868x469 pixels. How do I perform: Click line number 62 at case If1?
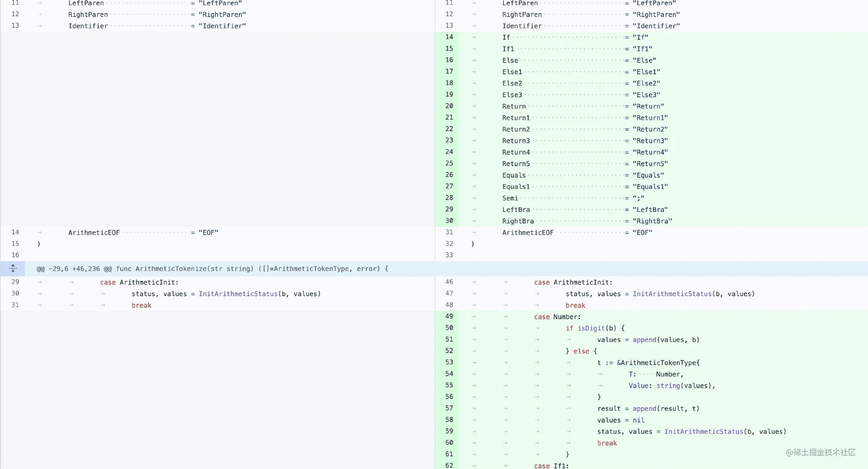pyautogui.click(x=449, y=465)
